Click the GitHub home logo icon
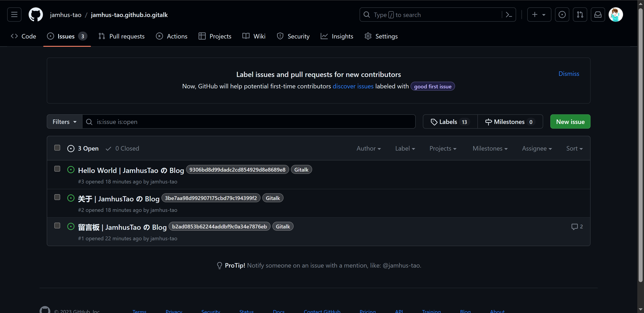The height and width of the screenshot is (313, 644). [x=34, y=14]
